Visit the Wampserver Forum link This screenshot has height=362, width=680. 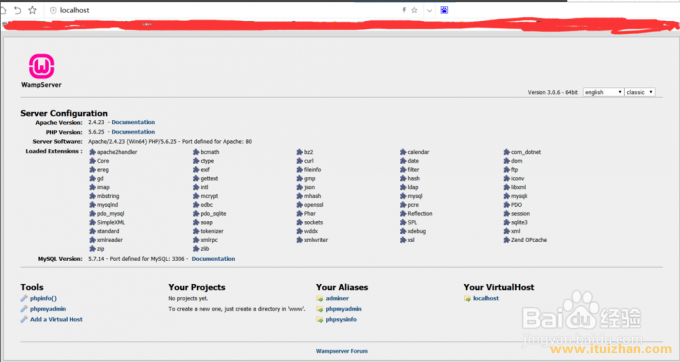coord(342,351)
